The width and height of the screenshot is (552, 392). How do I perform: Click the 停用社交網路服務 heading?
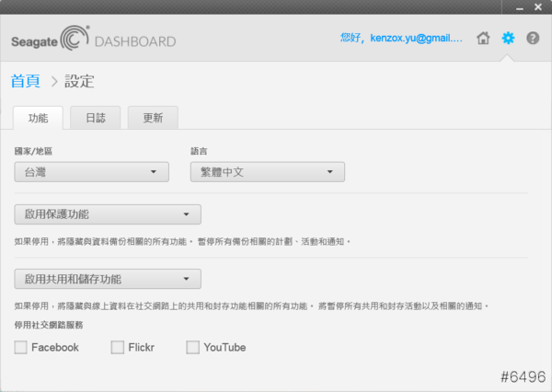pos(49,325)
